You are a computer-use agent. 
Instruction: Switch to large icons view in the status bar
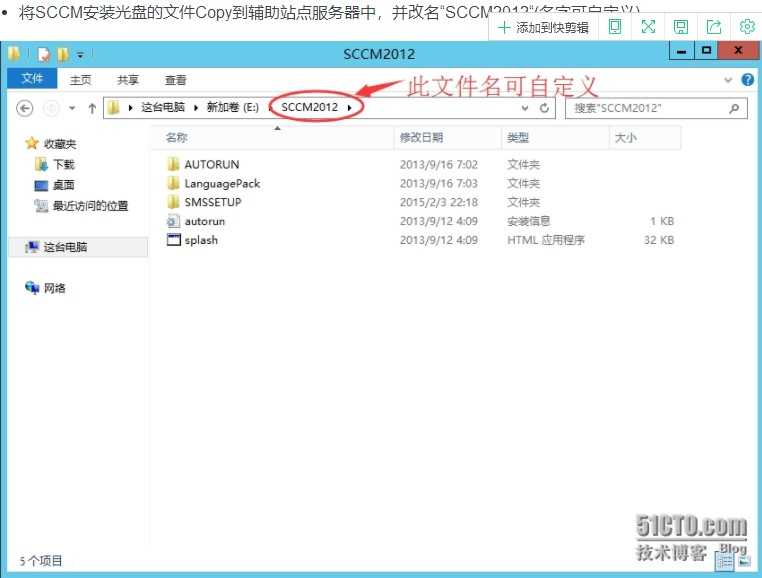click(744, 562)
